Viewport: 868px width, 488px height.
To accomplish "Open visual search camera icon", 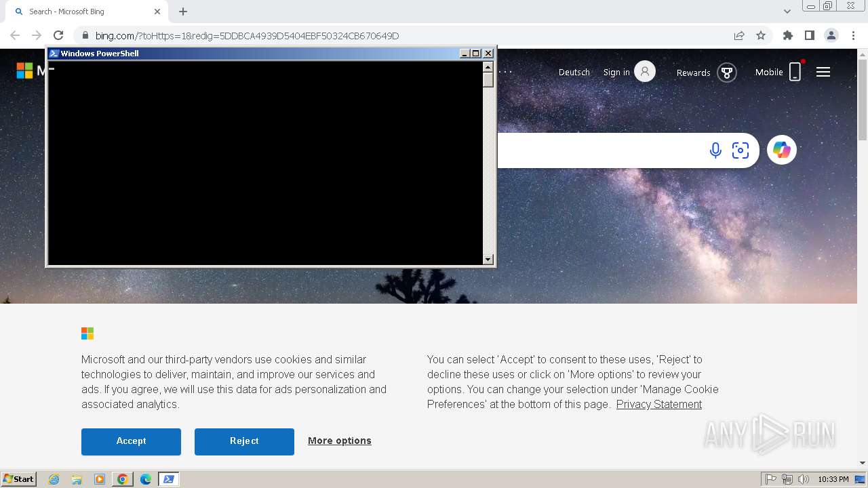I will pos(741,150).
